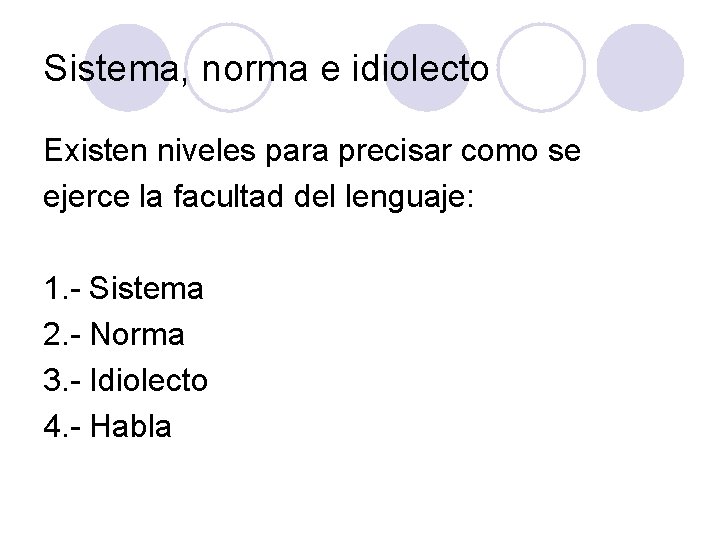Select list item "1.- Sistema"

point(124,290)
